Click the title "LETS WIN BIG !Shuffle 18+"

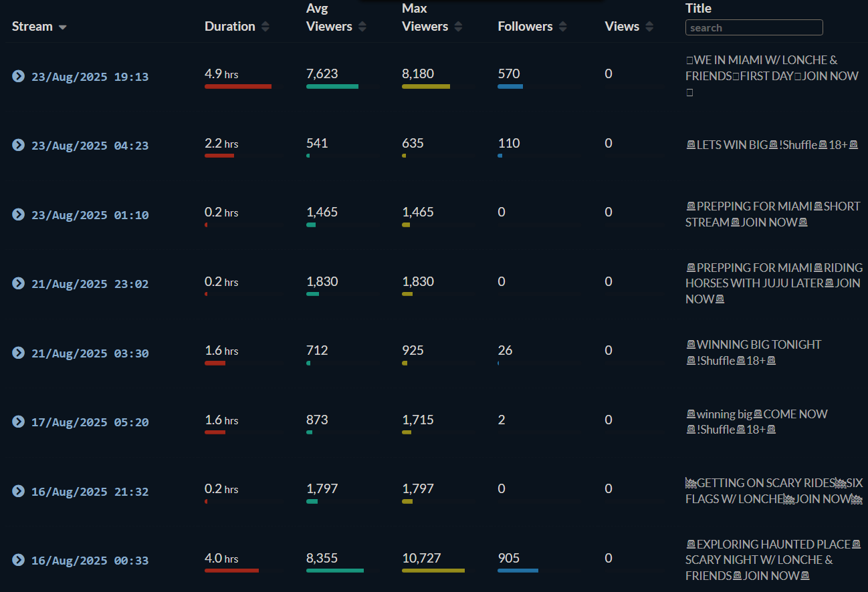click(x=772, y=144)
